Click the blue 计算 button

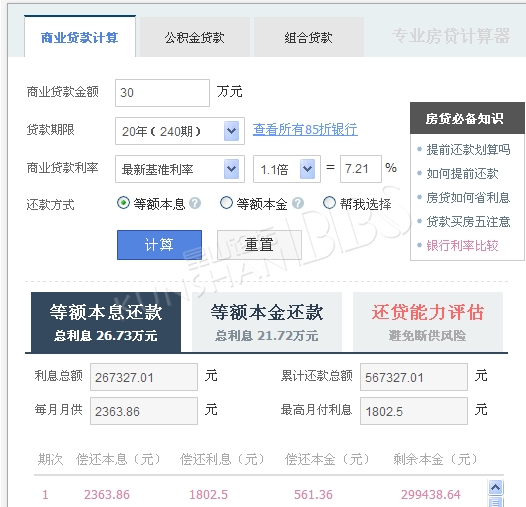coord(159,245)
